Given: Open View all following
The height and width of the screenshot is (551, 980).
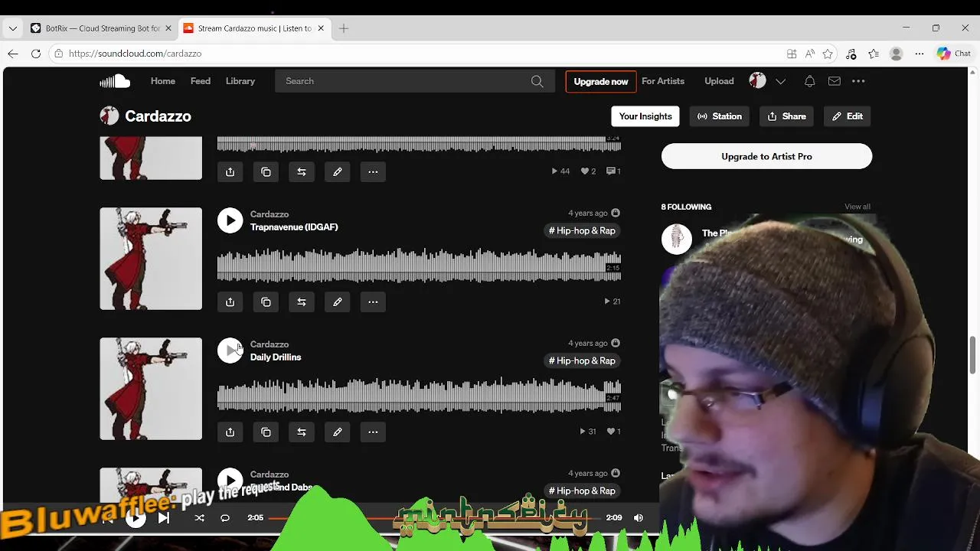Looking at the screenshot, I should pos(857,207).
